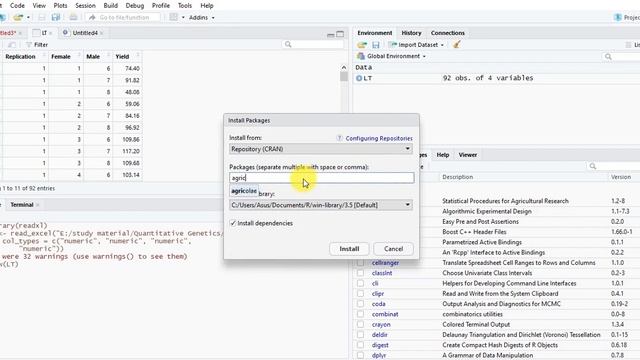Open the Session menu
This screenshot has width=640, height=360.
(x=85, y=6)
